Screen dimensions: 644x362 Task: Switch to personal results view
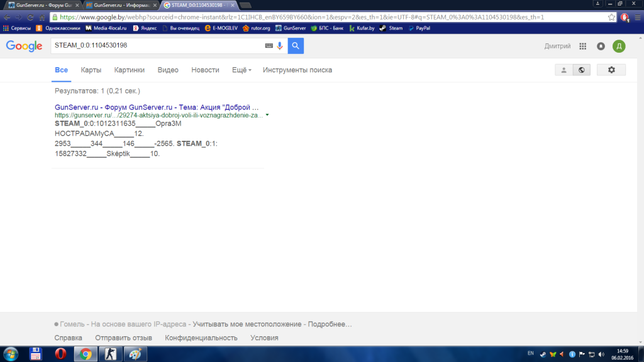point(563,70)
